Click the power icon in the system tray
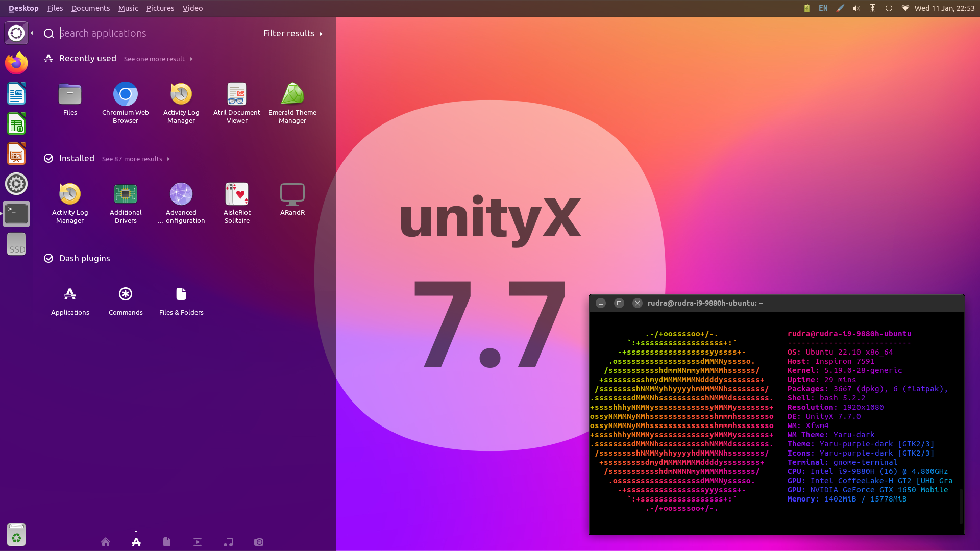980x551 pixels. pyautogui.click(x=889, y=8)
